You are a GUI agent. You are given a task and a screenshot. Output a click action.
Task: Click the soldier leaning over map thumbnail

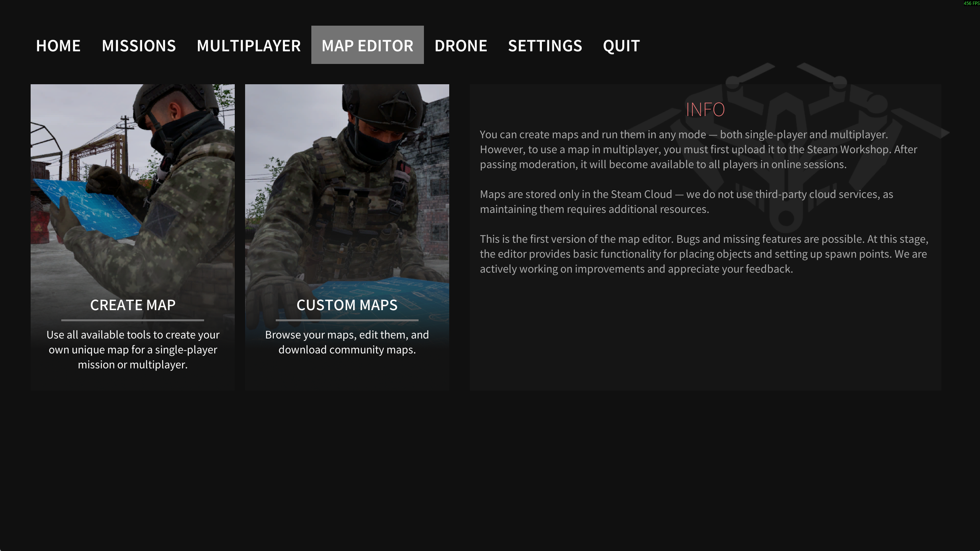click(x=347, y=184)
